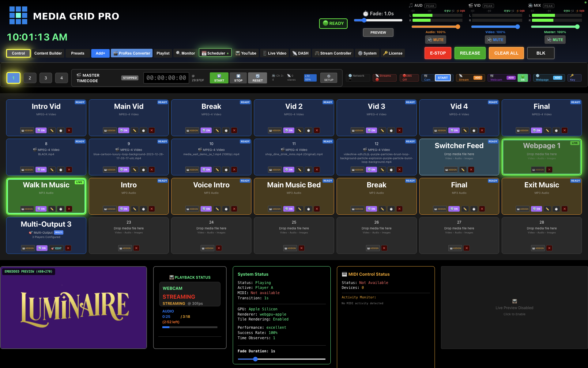
Task: Toggle loop ON for Intro Vid tile
Action: [x=41, y=130]
